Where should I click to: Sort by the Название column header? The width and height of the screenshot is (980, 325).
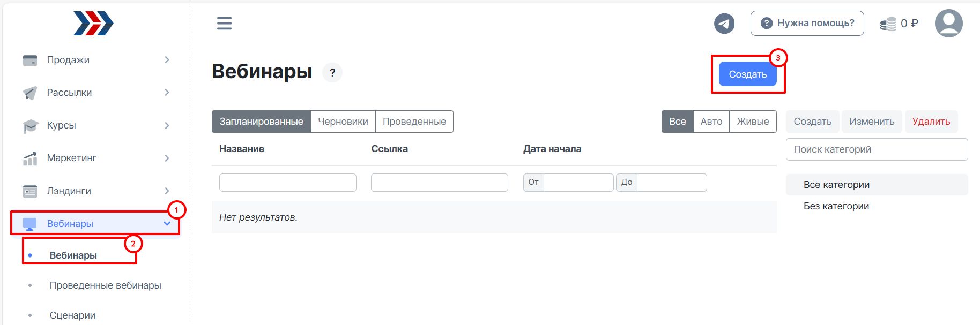242,149
